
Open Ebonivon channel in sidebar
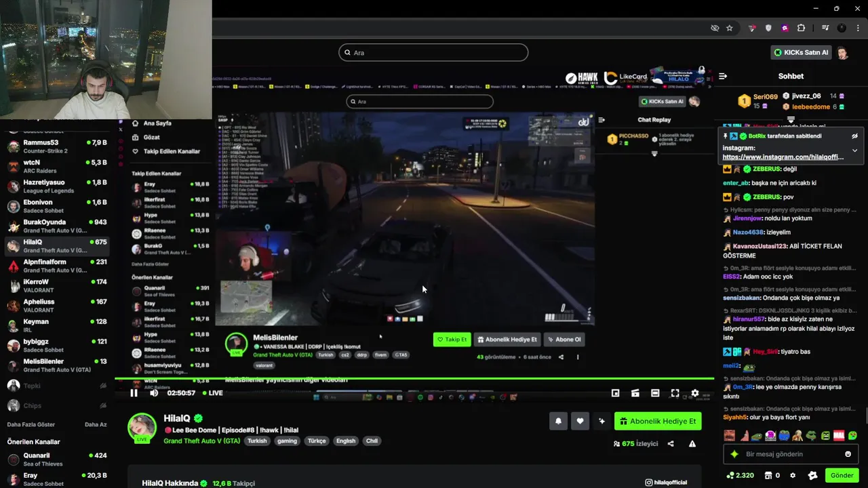[x=57, y=206]
